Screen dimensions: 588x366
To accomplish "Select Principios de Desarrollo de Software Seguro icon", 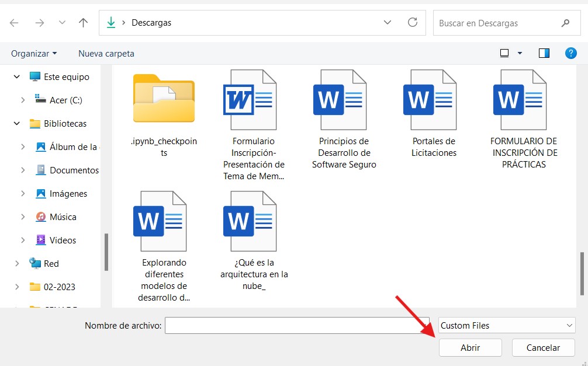I will click(340, 100).
